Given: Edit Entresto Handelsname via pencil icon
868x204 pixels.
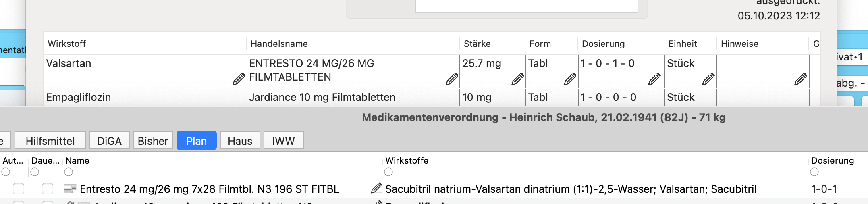Looking at the screenshot, I should pos(452,79).
